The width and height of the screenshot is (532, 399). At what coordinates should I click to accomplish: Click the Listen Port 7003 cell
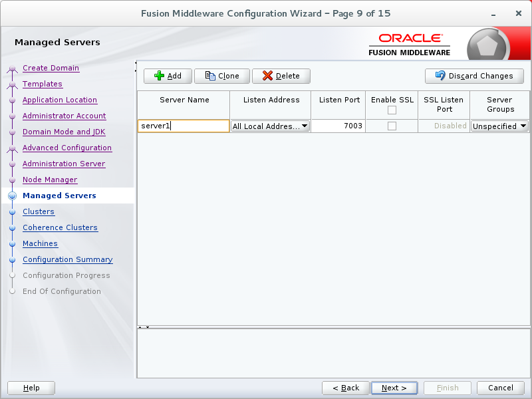338,126
